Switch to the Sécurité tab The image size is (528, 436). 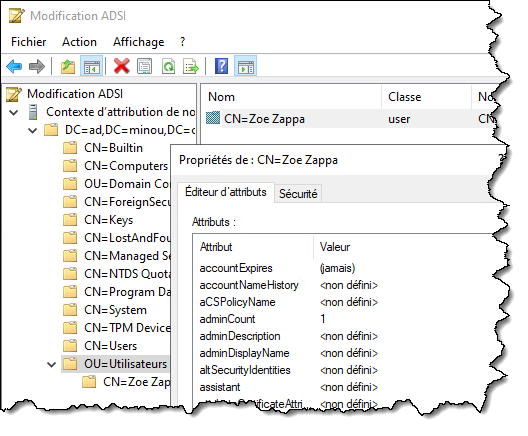click(x=298, y=194)
